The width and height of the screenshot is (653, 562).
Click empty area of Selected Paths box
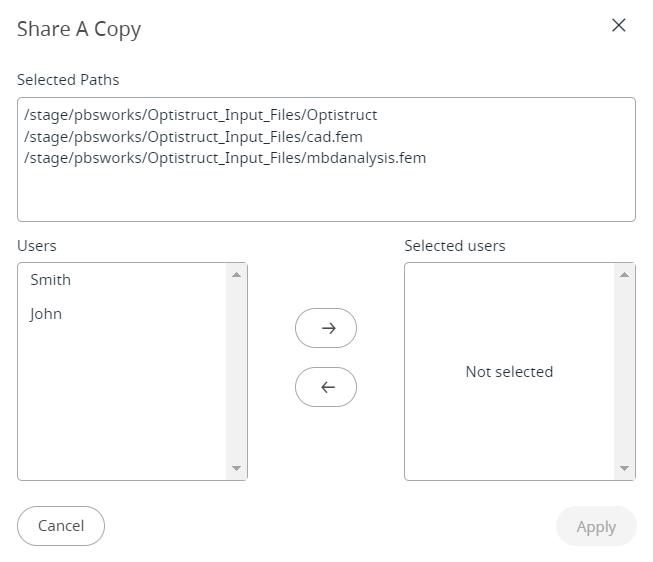[x=326, y=195]
